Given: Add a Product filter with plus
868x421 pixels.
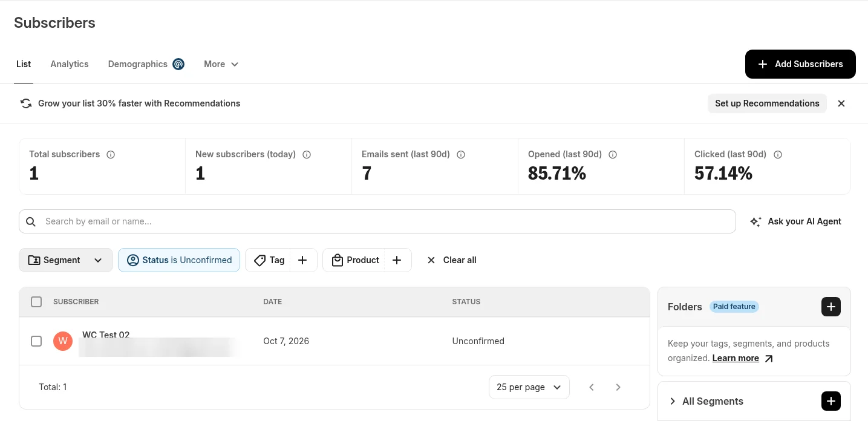Looking at the screenshot, I should point(397,260).
